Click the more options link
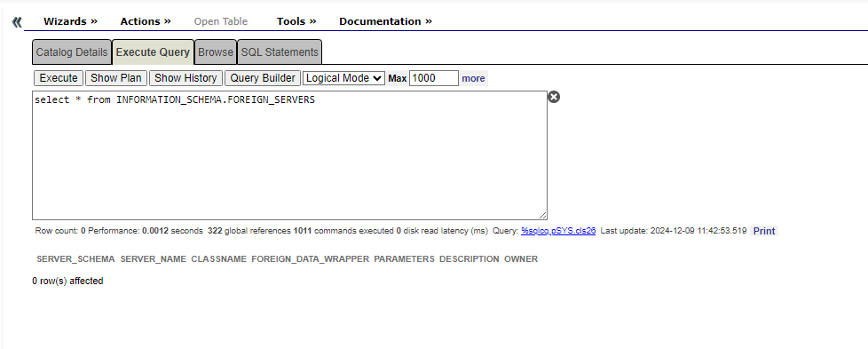The image size is (868, 349). point(473,78)
